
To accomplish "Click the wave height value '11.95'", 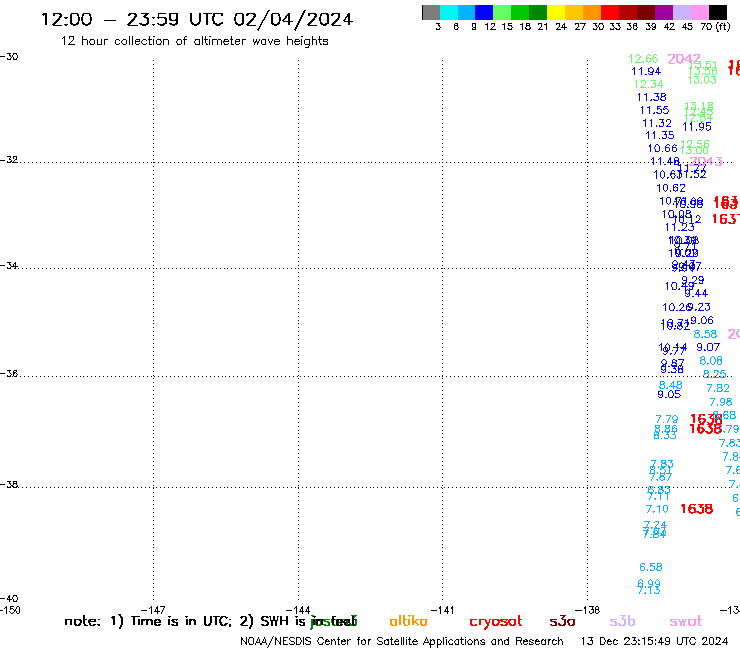I will tap(697, 127).
